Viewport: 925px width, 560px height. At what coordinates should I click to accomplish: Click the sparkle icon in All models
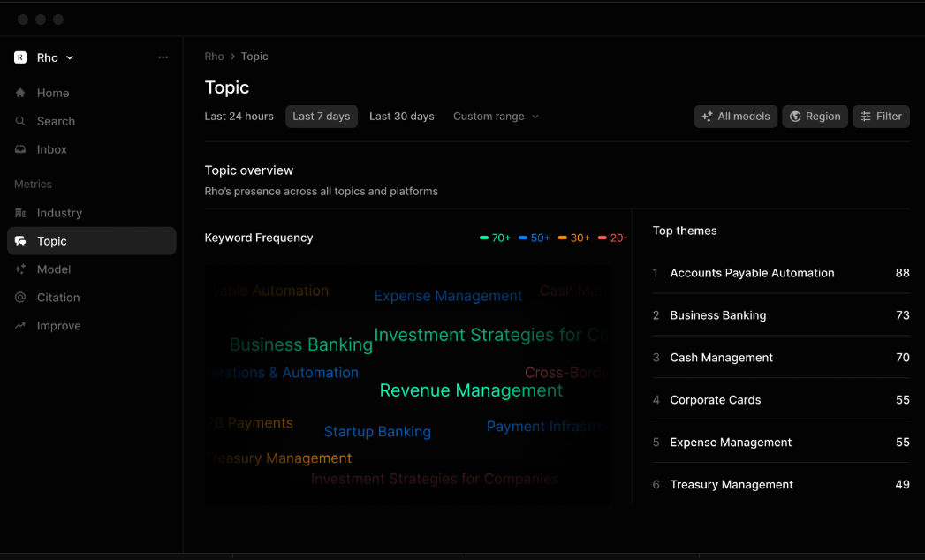pos(707,117)
